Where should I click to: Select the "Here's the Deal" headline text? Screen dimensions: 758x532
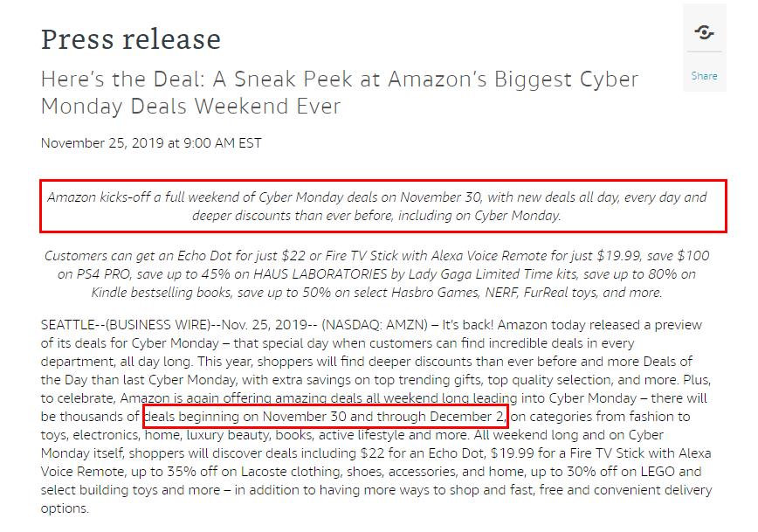click(340, 93)
